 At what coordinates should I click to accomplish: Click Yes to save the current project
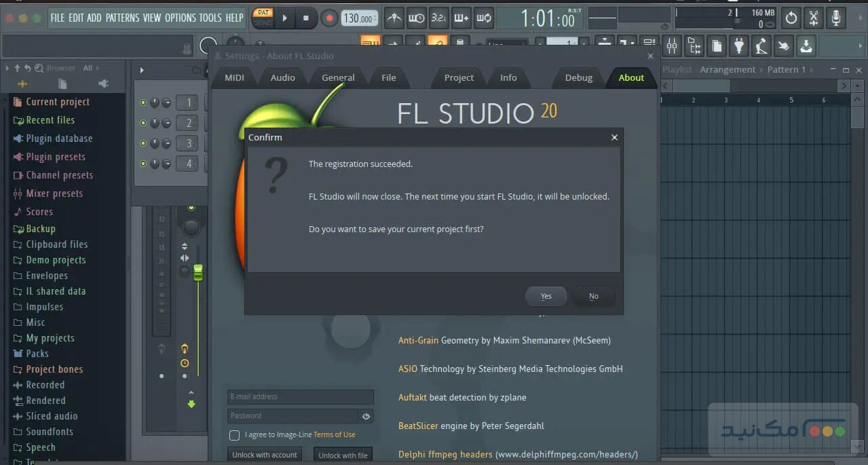coord(546,296)
